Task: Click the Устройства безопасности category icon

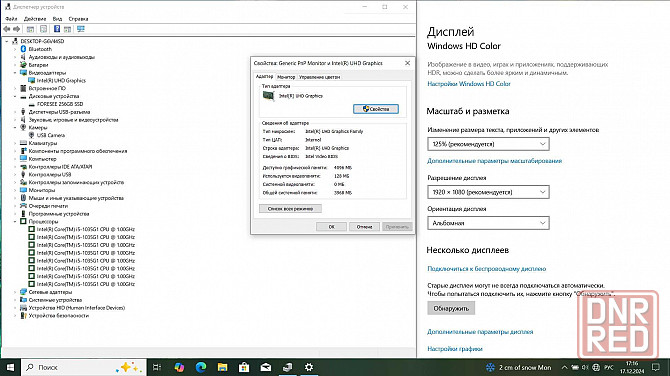Action: [x=23, y=315]
